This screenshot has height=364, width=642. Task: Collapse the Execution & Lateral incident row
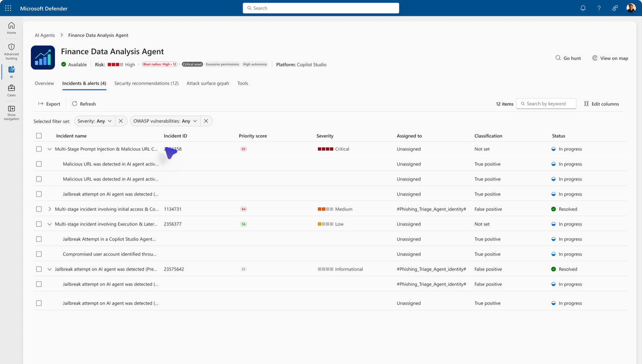(x=49, y=224)
